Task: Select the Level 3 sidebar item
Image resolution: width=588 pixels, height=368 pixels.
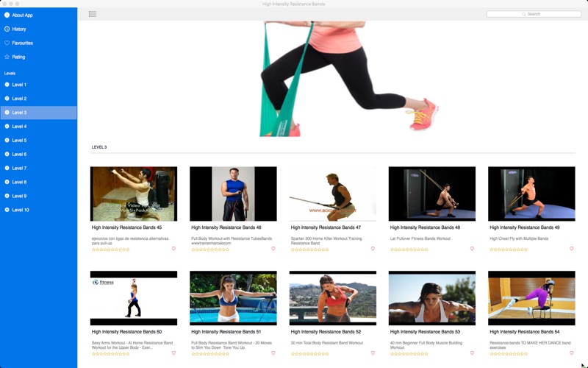Action: pos(39,113)
